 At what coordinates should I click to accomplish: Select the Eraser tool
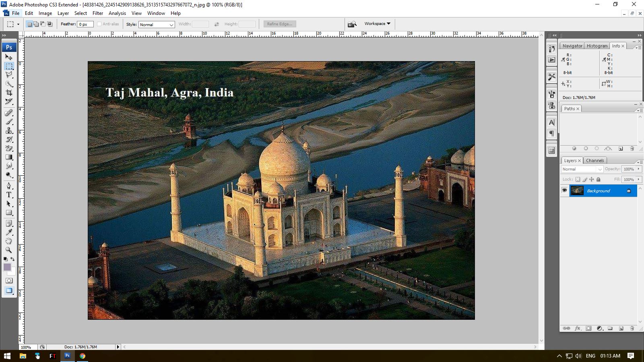pyautogui.click(x=9, y=148)
